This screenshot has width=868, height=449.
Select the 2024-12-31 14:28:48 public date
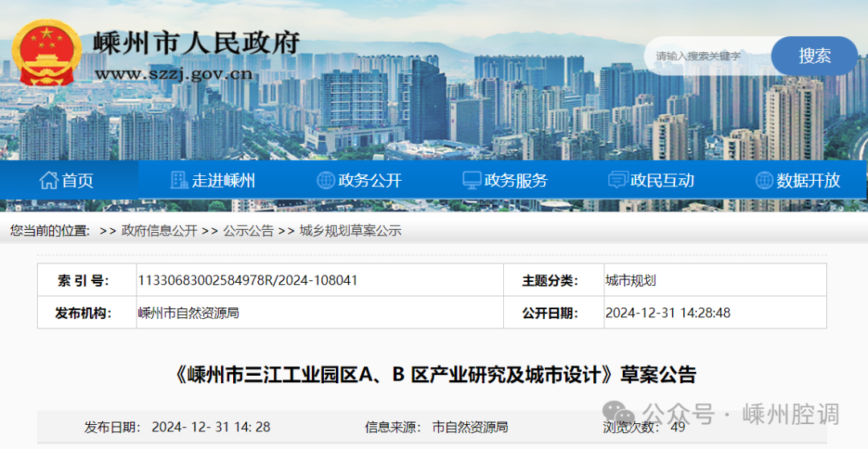[x=668, y=313]
